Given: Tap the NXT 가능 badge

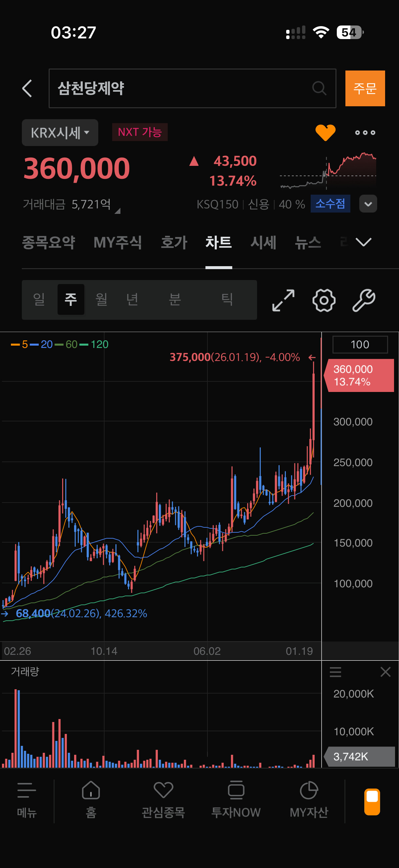Looking at the screenshot, I should pos(140,132).
